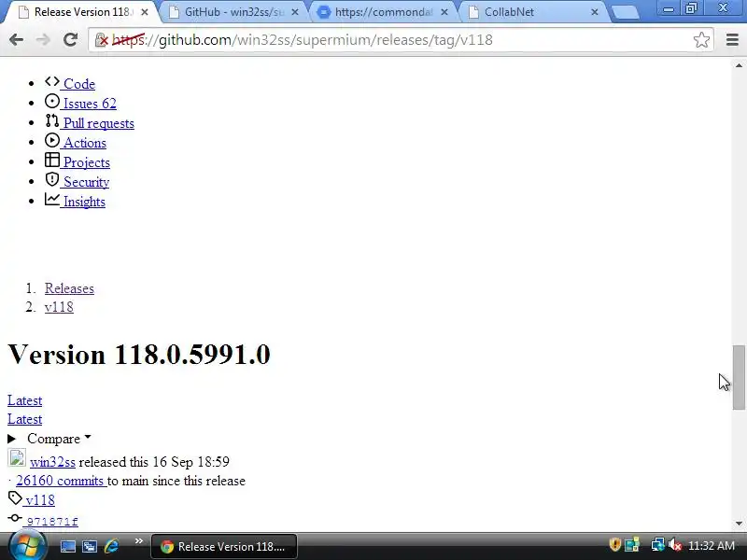This screenshot has width=747, height=560.
Task: Click the Insights graph icon
Action: click(x=52, y=199)
